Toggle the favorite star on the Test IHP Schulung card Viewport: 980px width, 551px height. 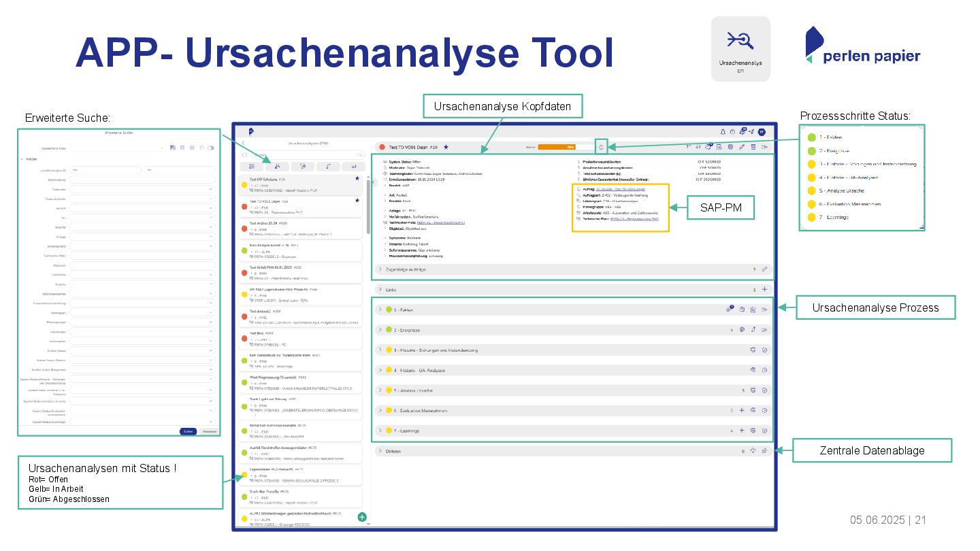(x=357, y=178)
